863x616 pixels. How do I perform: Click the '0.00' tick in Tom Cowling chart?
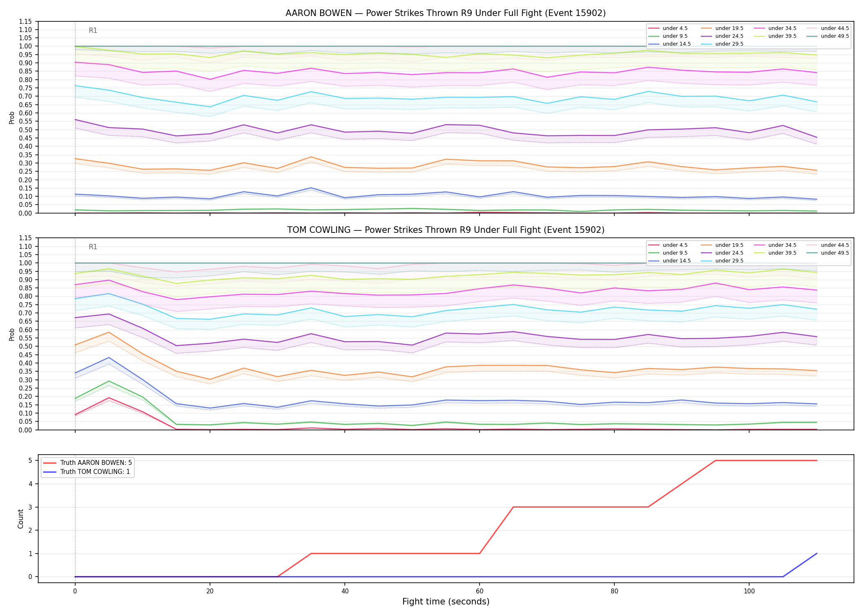(x=26, y=430)
